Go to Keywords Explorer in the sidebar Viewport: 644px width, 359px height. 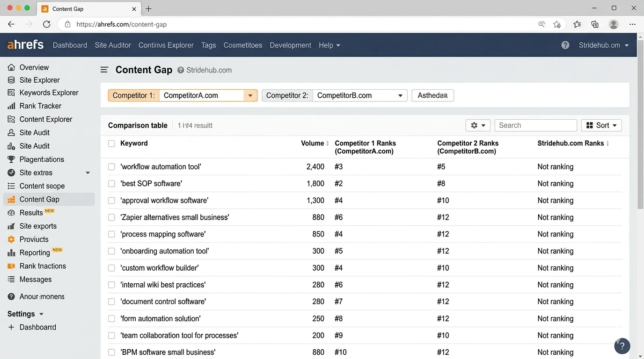click(x=49, y=93)
